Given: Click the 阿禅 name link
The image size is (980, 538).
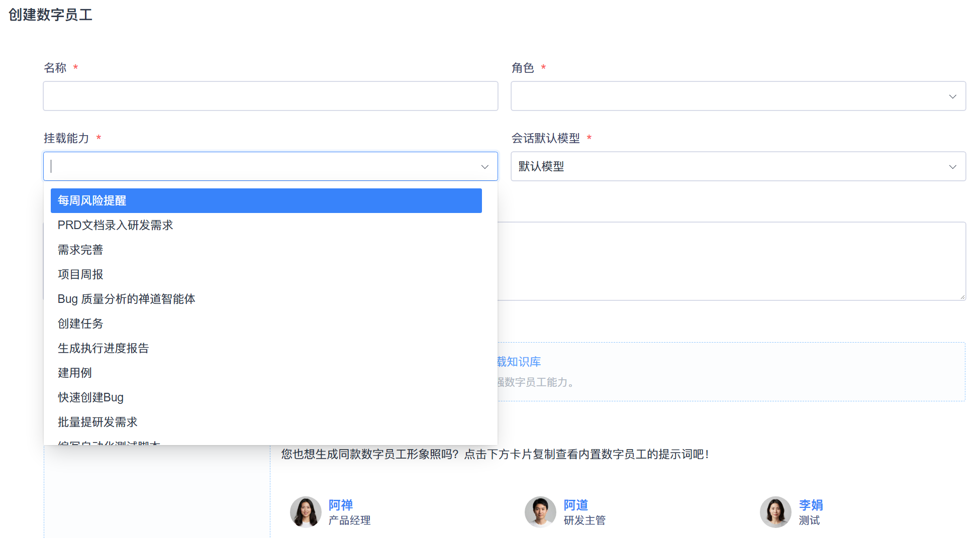Looking at the screenshot, I should point(341,505).
